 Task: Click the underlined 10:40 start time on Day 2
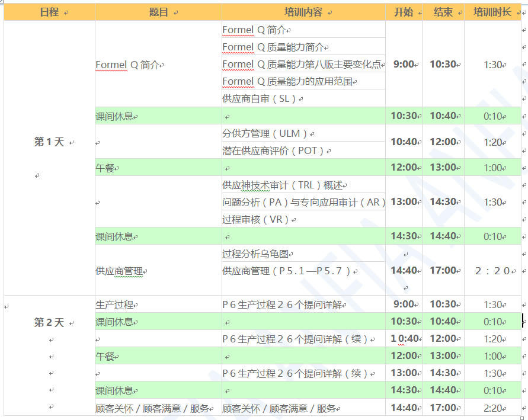pyautogui.click(x=404, y=339)
